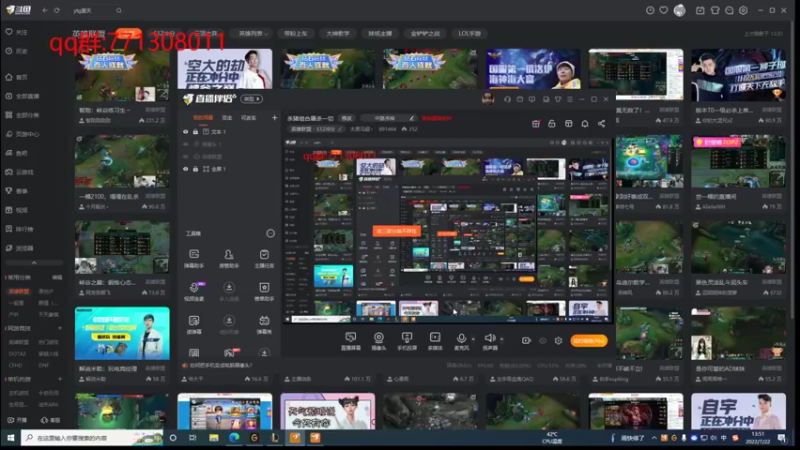This screenshot has height=450, width=800.
Task: Click the unlock icon in 直播伴侣 toolbar
Action: pos(552,124)
